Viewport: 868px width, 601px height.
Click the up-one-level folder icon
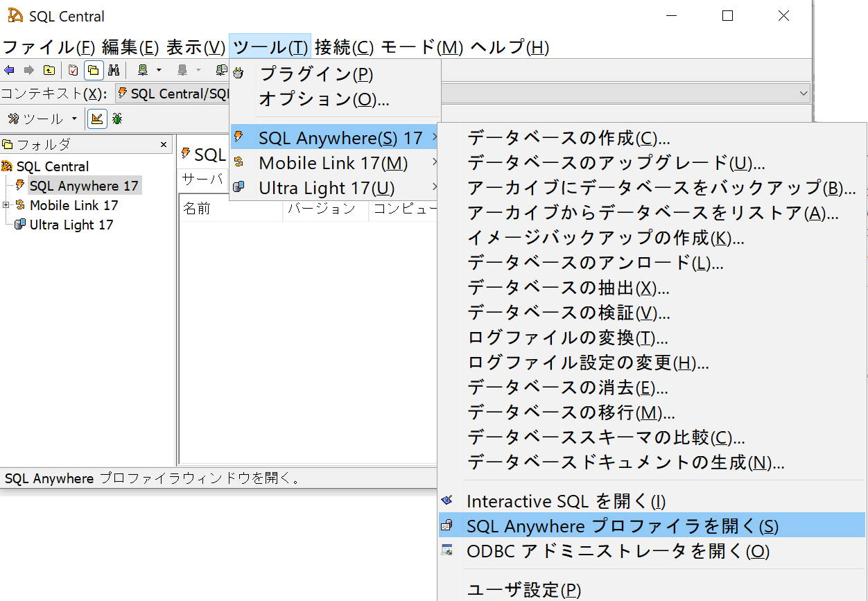[49, 70]
